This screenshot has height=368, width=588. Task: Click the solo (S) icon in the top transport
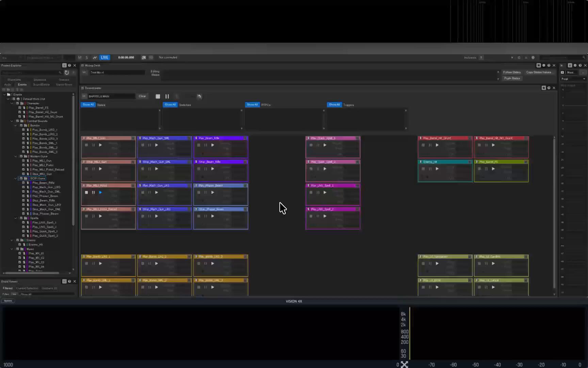[x=87, y=57]
